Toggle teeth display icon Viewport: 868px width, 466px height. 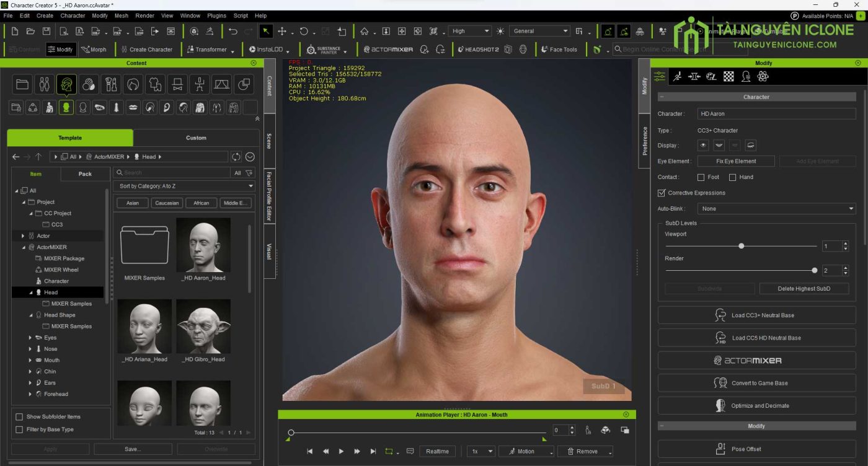coord(719,146)
